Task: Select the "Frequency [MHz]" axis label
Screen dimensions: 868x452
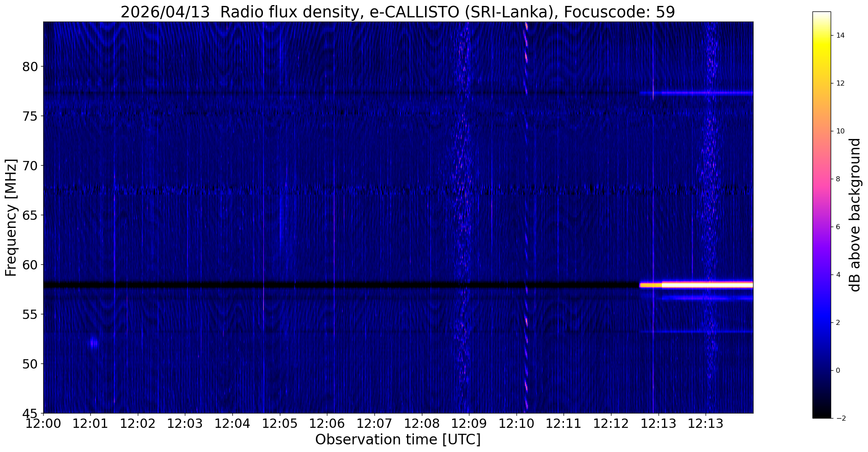Action: tap(11, 218)
